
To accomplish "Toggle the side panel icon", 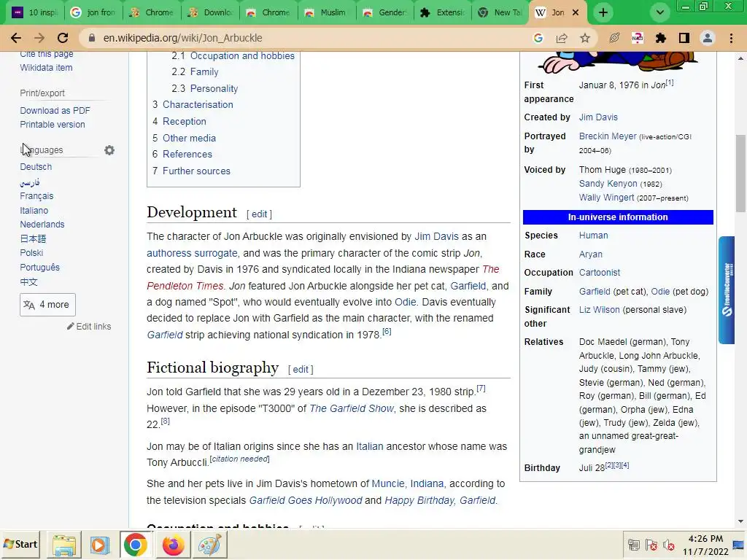I will pyautogui.click(x=684, y=38).
